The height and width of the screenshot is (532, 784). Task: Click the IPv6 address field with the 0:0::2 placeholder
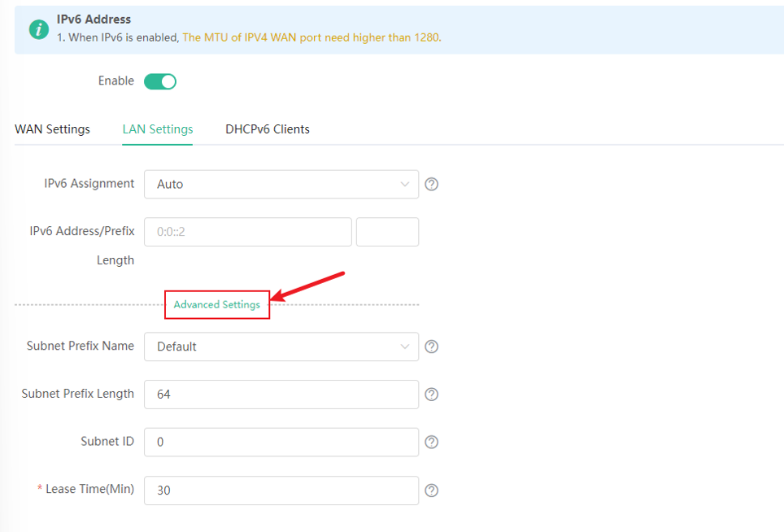(247, 232)
